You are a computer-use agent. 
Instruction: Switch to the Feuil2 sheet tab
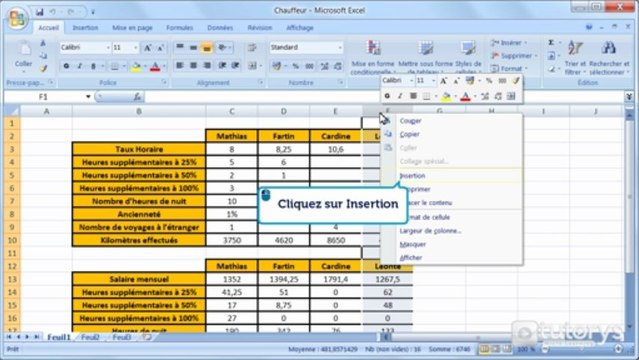(90, 337)
